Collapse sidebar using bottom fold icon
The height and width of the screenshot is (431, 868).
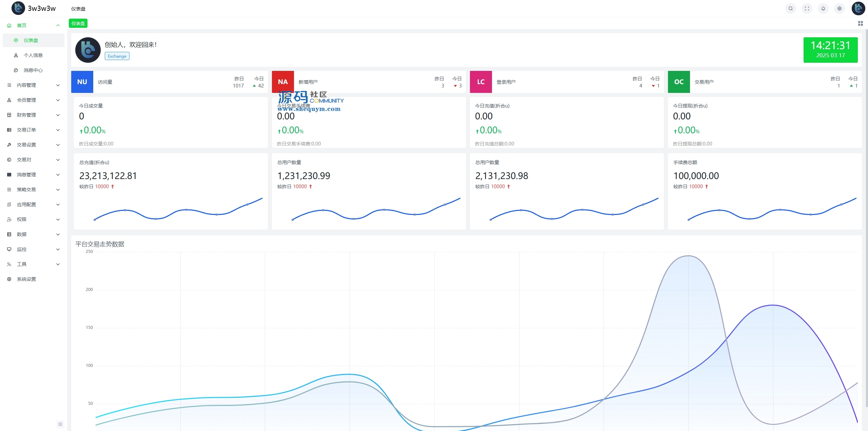pyautogui.click(x=60, y=424)
